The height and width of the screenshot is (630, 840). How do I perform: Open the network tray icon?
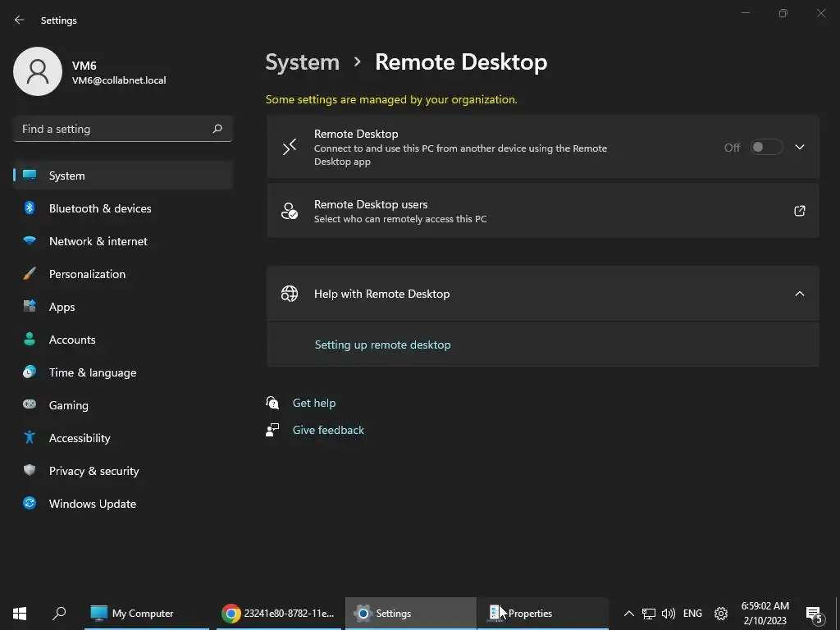point(649,614)
